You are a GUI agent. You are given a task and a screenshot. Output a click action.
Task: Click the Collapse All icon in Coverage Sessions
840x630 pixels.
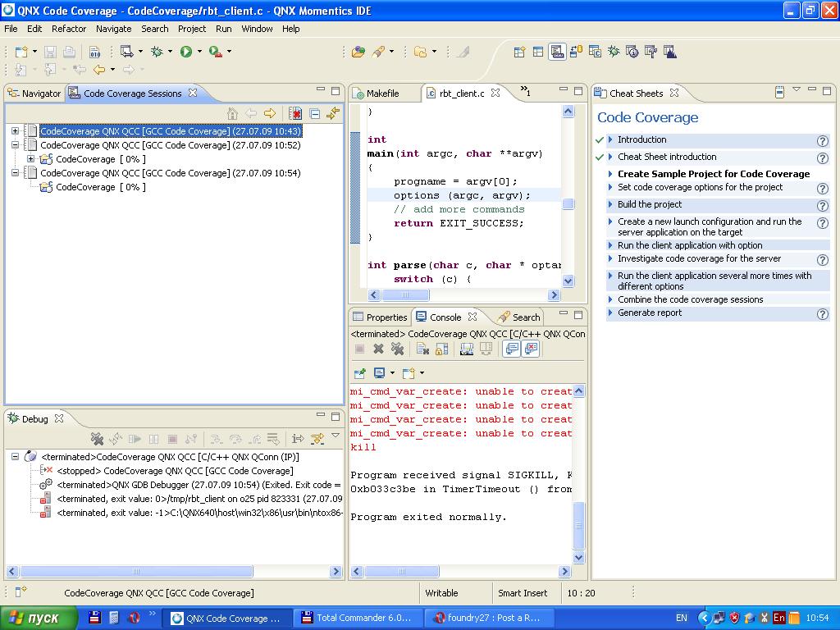coord(314,114)
